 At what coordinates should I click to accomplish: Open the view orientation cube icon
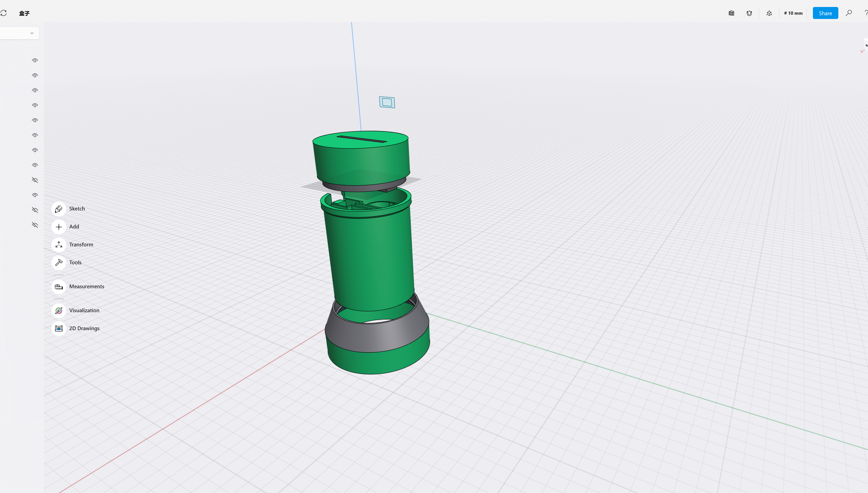769,13
